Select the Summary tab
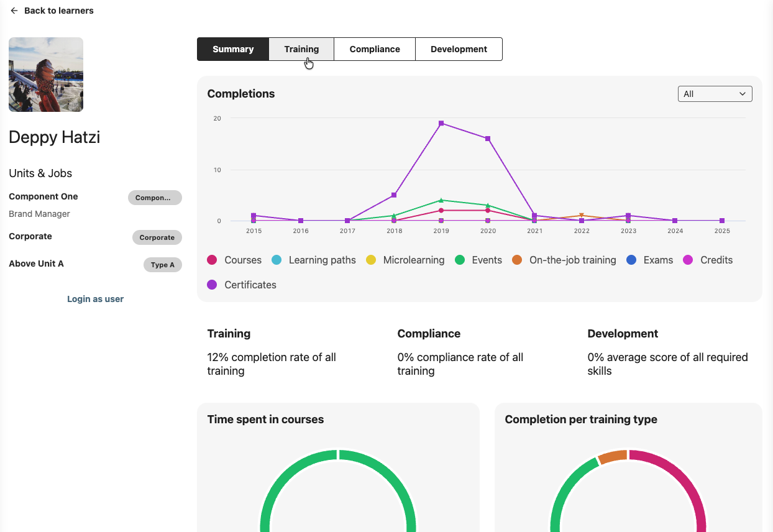 coord(233,49)
